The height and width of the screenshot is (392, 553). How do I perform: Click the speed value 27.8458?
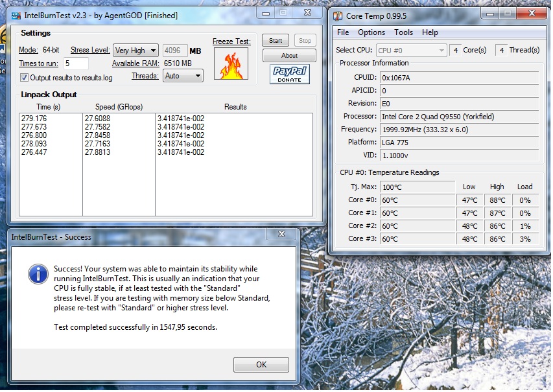[x=97, y=135]
